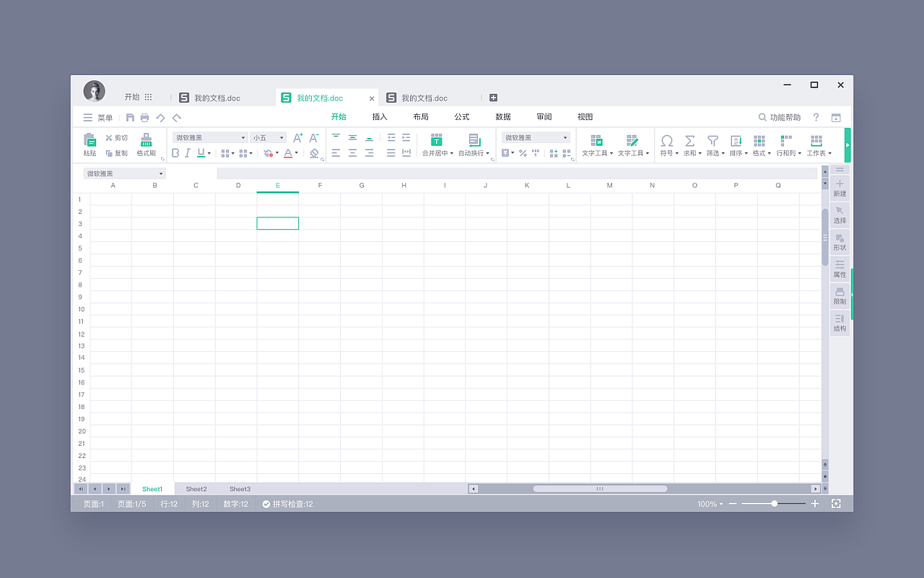The width and height of the screenshot is (924, 578).
Task: Open the 小五 font size dropdown
Action: click(x=268, y=137)
